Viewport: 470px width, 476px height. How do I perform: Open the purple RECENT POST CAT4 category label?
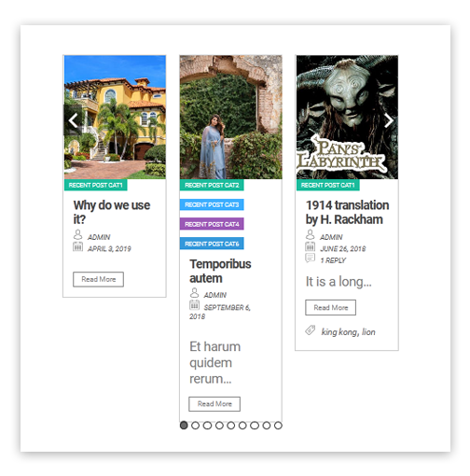(x=212, y=224)
